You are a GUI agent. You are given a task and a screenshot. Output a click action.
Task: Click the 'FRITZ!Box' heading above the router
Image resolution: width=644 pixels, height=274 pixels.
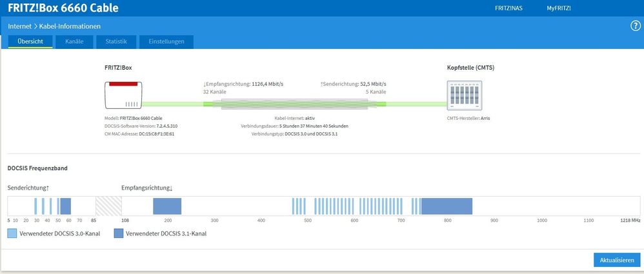(118, 68)
